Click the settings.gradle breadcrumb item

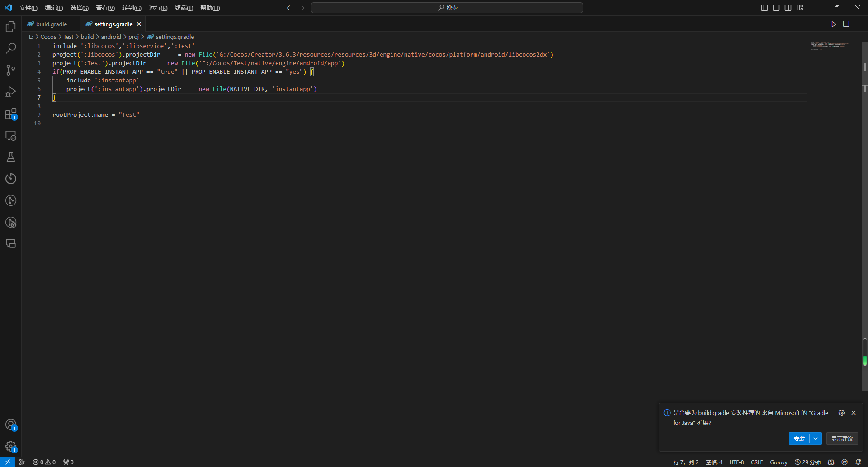pyautogui.click(x=170, y=37)
